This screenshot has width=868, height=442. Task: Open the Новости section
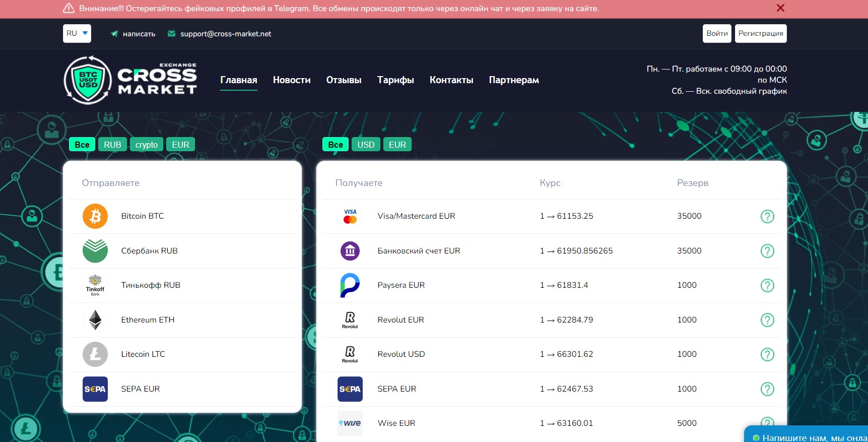click(292, 80)
